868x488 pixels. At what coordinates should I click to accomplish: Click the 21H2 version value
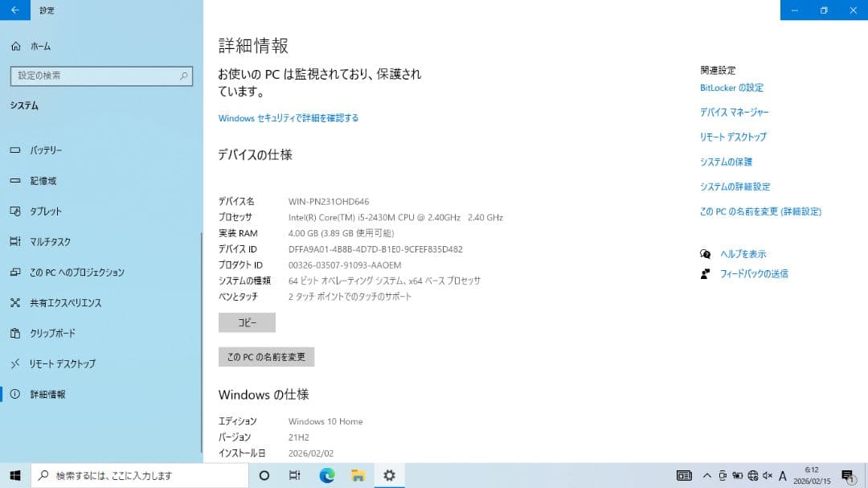298,437
